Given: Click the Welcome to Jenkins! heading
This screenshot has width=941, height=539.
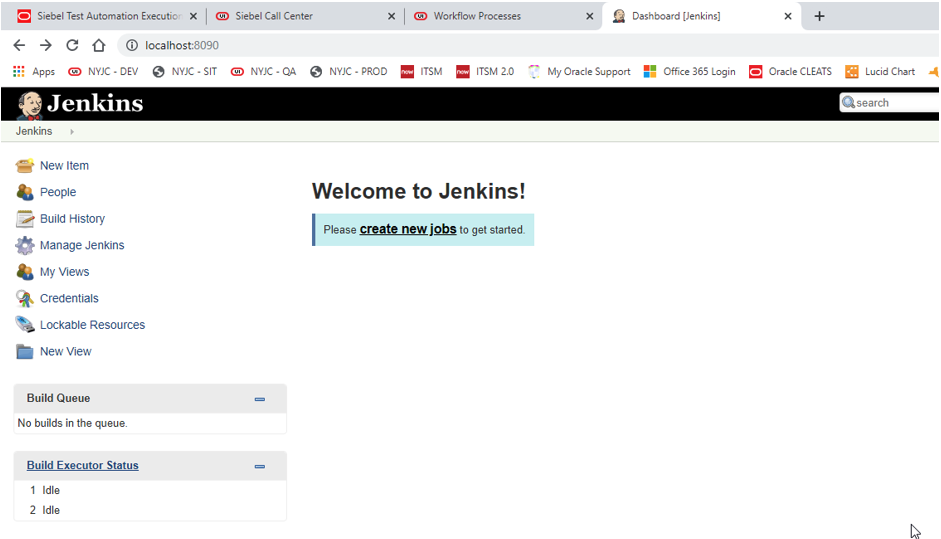Looking at the screenshot, I should click(x=419, y=191).
